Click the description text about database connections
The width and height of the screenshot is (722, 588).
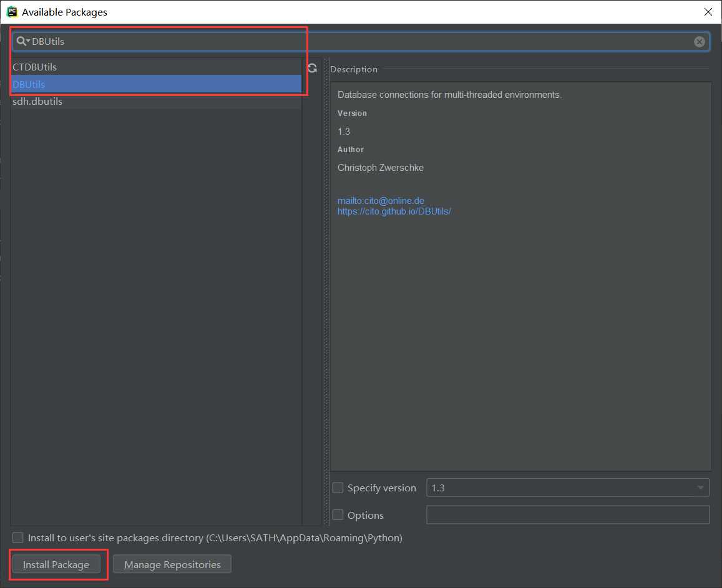point(449,95)
